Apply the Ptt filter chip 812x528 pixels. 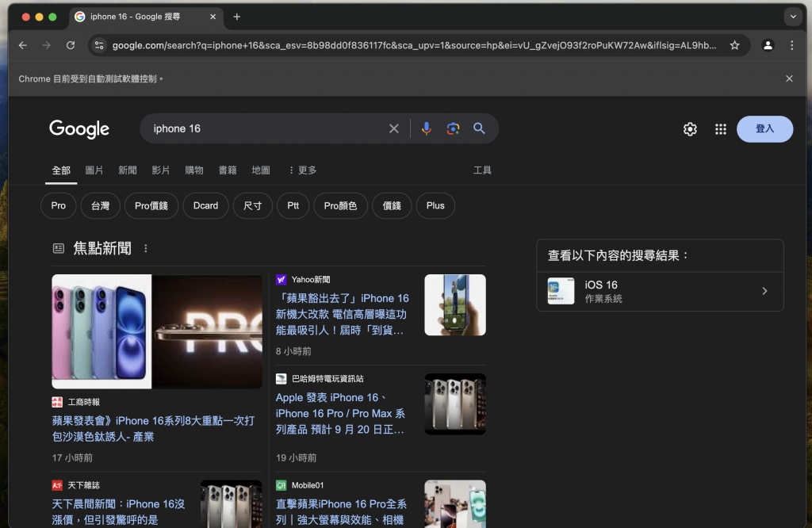coord(293,205)
